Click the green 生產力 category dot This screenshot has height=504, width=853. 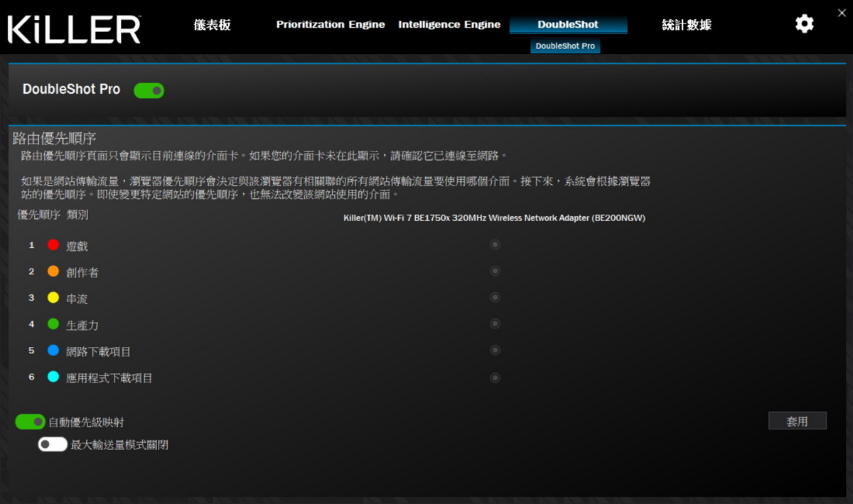click(53, 324)
